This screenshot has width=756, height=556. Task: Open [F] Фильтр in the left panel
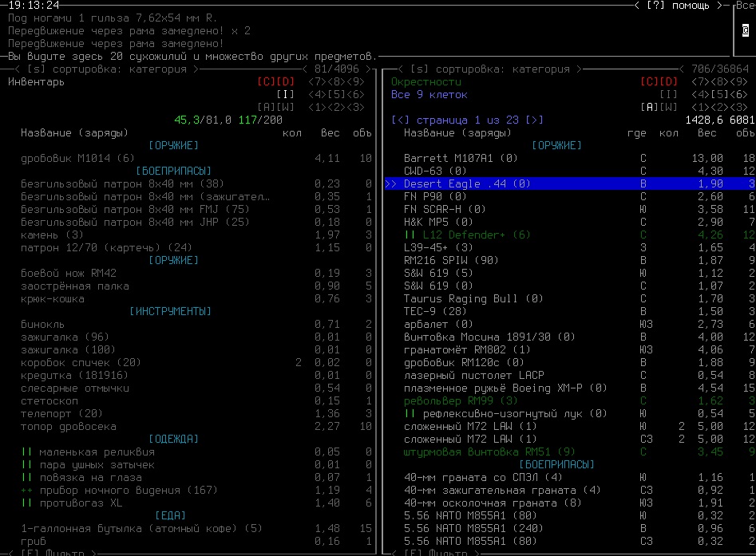52,553
